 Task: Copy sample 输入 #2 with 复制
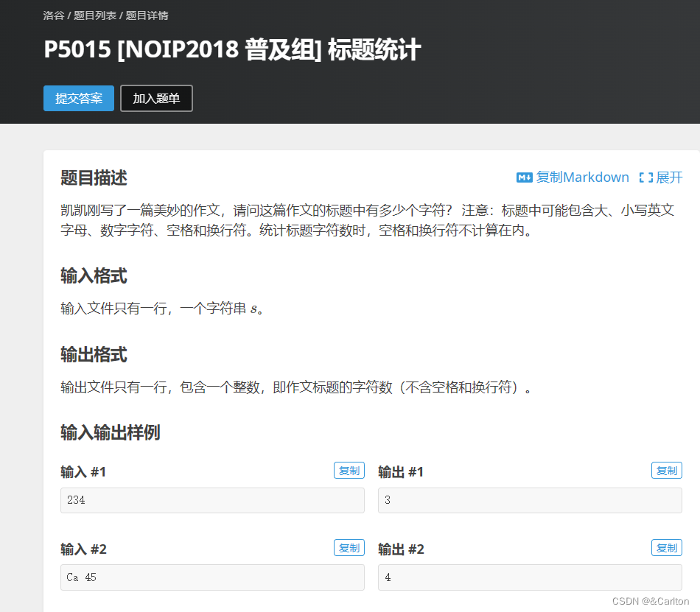(x=349, y=548)
